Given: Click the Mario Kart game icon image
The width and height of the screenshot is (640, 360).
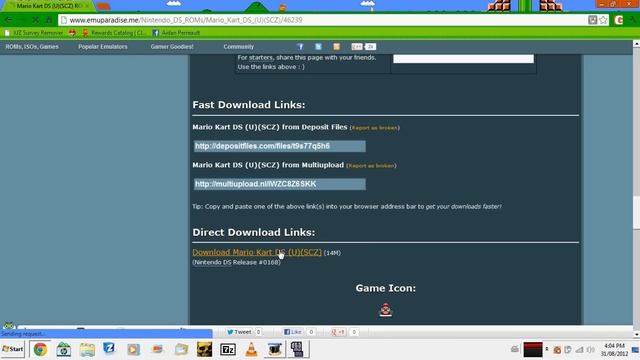Looking at the screenshot, I should pos(386,310).
